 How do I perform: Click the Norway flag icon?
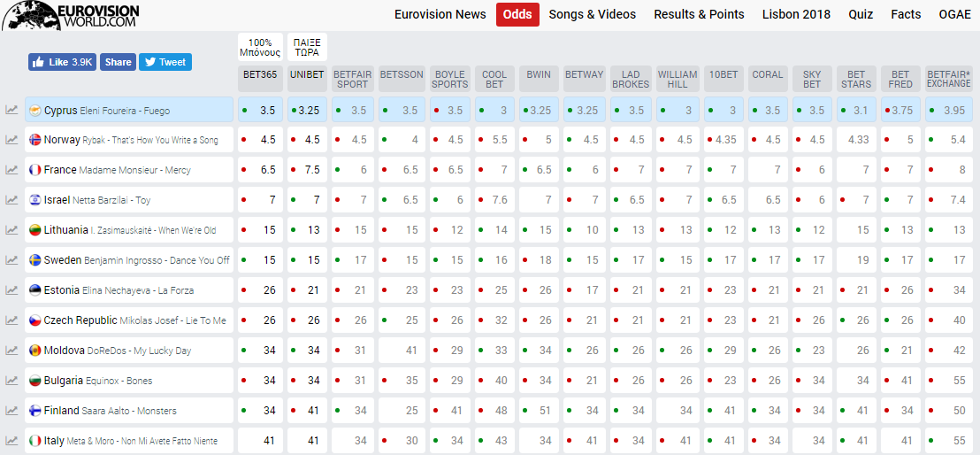35,140
